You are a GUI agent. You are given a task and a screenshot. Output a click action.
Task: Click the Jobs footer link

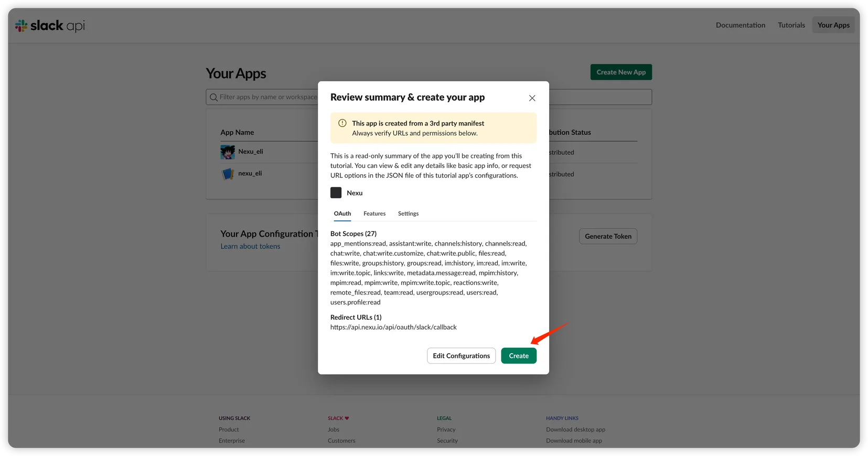334,430
